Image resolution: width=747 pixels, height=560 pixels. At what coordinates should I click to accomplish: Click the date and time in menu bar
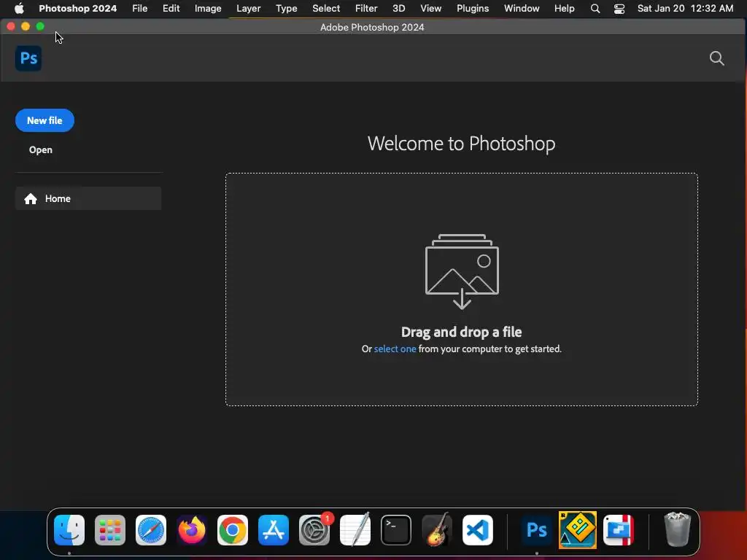tap(685, 8)
